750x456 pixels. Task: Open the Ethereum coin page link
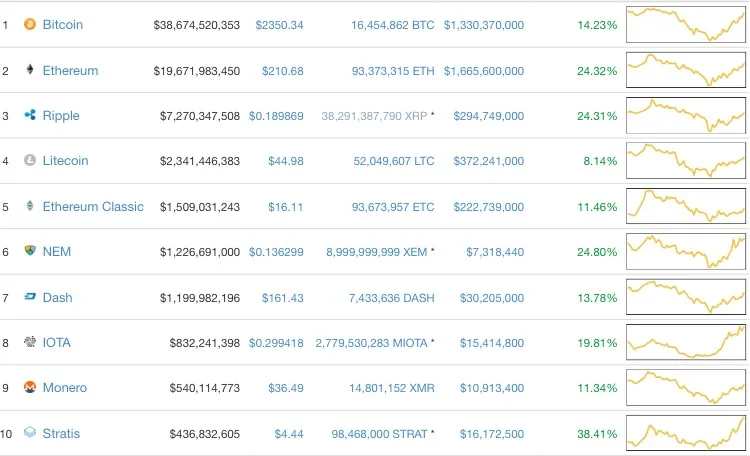tap(70, 70)
